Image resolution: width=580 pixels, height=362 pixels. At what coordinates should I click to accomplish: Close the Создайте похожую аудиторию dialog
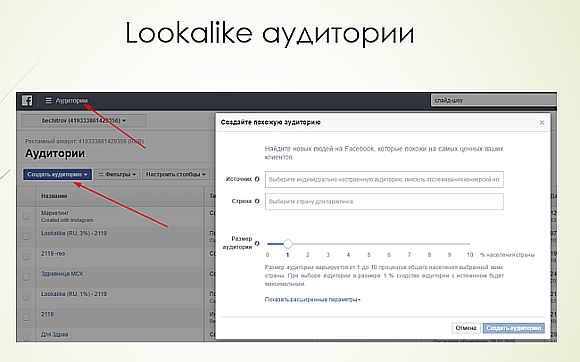(542, 122)
